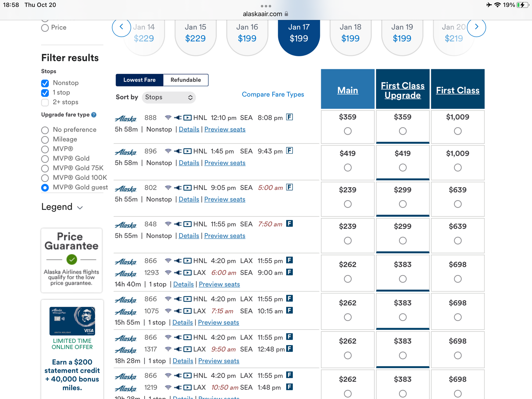532x399 pixels.
Task: Open the Sort by Stops dropdown
Action: tap(169, 97)
